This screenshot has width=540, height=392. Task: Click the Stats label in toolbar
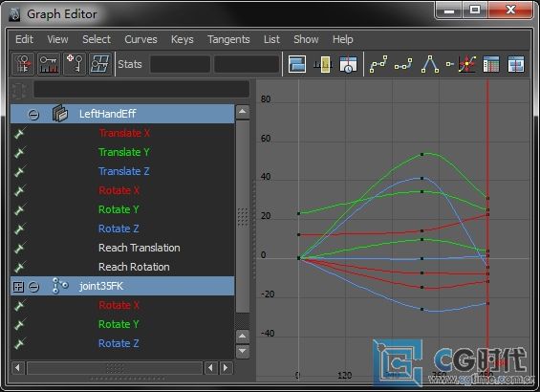coord(130,64)
